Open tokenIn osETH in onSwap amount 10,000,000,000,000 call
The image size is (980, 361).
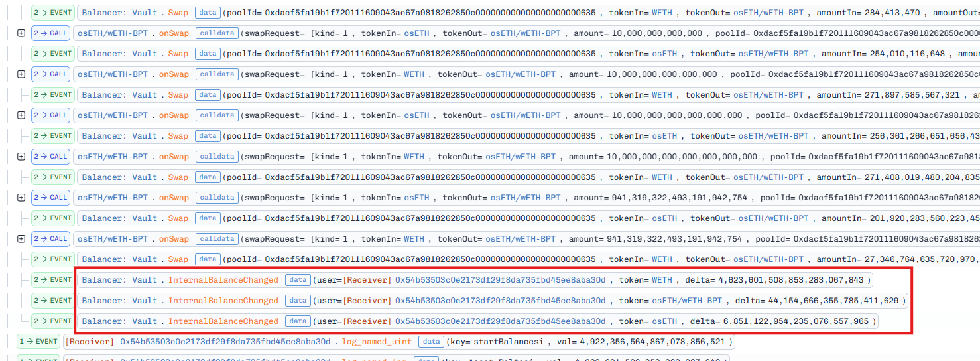[x=416, y=33]
